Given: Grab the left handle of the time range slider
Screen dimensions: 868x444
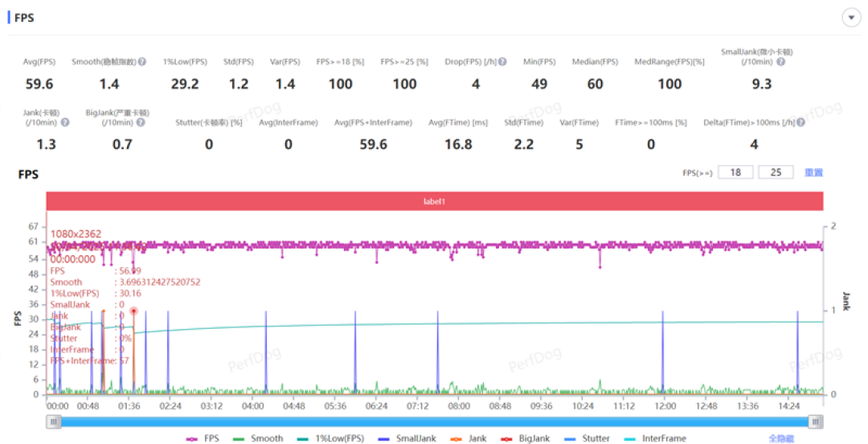Looking at the screenshot, I should click(53, 422).
